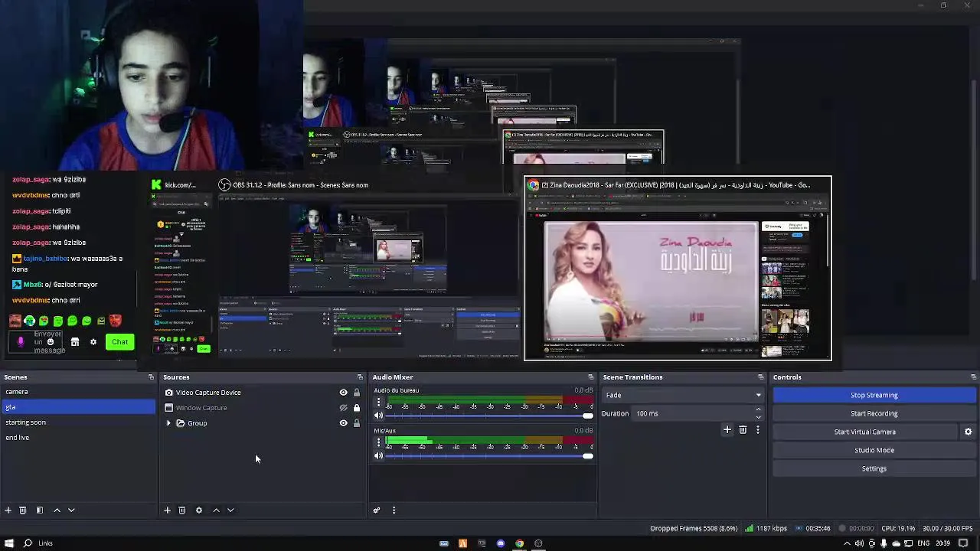Screen dimensions: 980x551
Task: Show the Window Capture source
Action: [x=343, y=408]
